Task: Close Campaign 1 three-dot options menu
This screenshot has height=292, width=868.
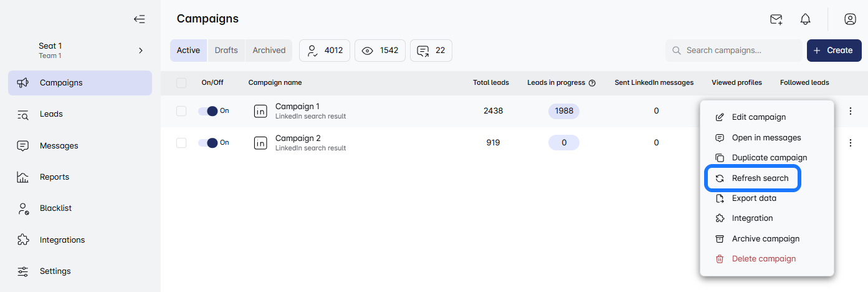Action: point(851,111)
